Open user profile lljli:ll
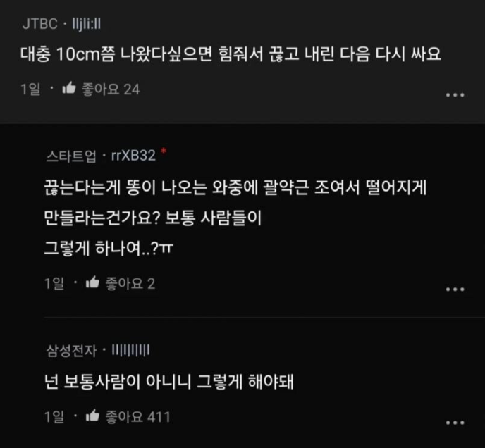485x448 pixels. [x=86, y=24]
